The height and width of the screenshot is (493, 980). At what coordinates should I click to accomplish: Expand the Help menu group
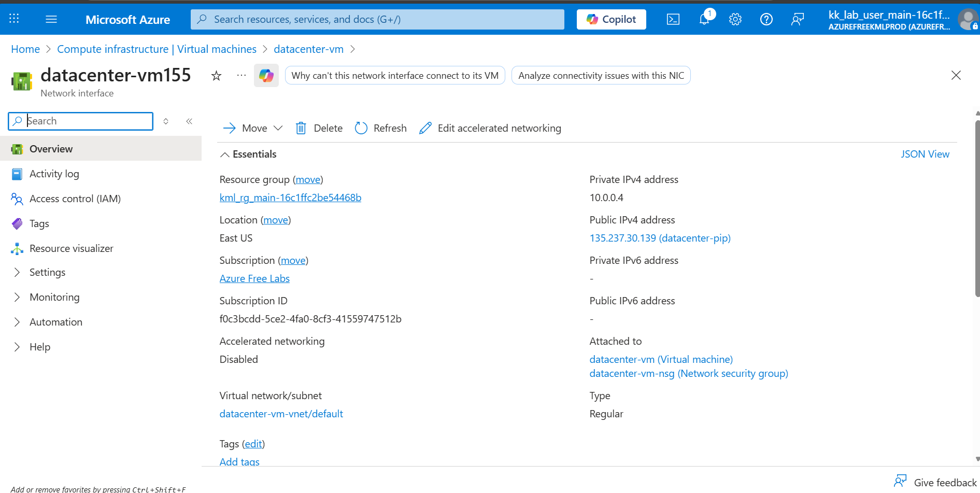[x=17, y=347]
